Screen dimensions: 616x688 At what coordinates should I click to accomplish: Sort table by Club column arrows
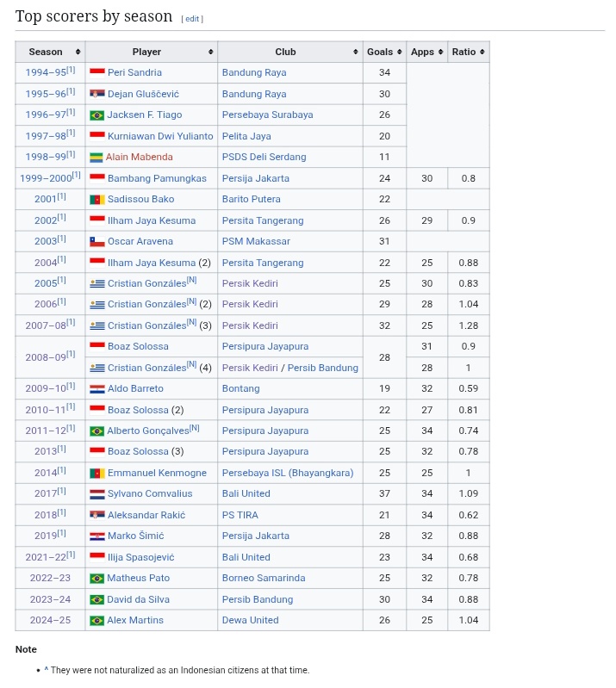pos(355,52)
